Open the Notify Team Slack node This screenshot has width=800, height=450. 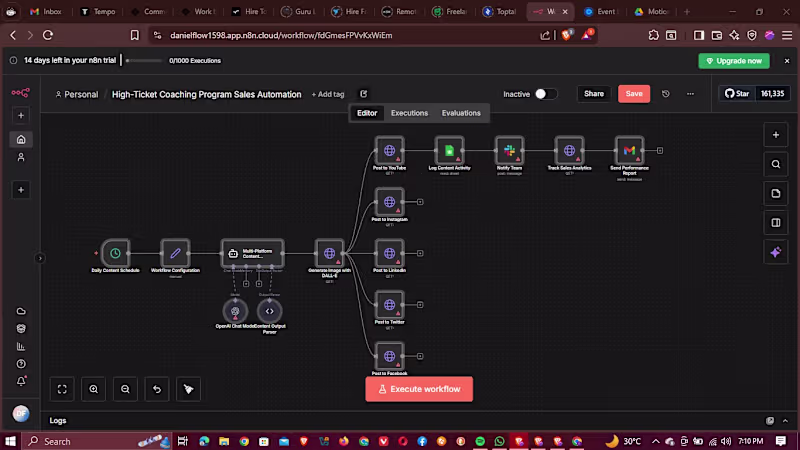click(509, 151)
